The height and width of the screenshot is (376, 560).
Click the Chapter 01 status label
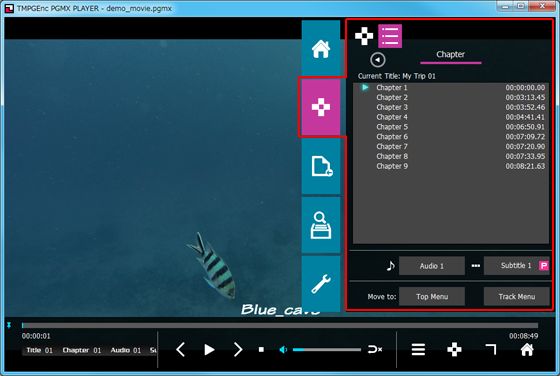82,350
